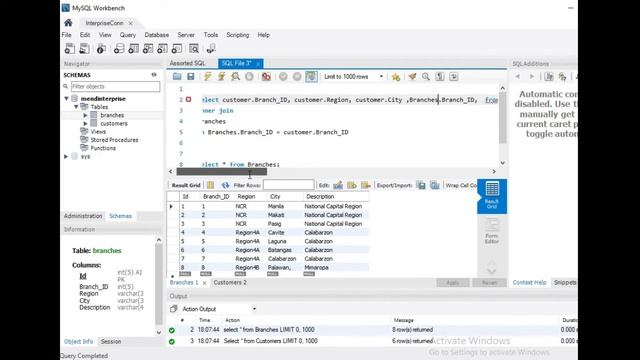Toggle continue on error for script execution
Image resolution: width=640 pixels, height=360 pixels.
coord(266,76)
